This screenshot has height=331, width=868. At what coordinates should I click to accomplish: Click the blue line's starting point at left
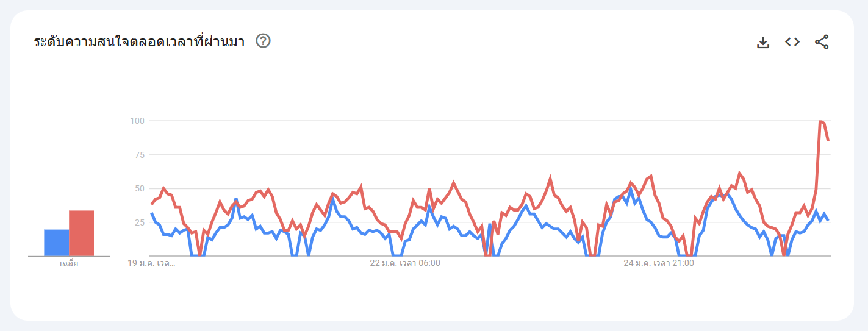point(151,213)
